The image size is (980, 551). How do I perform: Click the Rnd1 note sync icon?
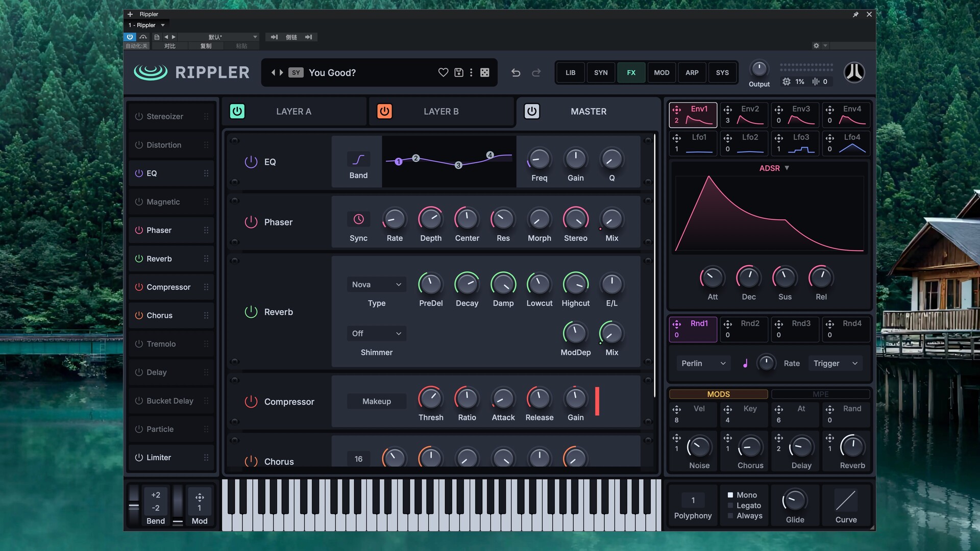click(x=745, y=363)
